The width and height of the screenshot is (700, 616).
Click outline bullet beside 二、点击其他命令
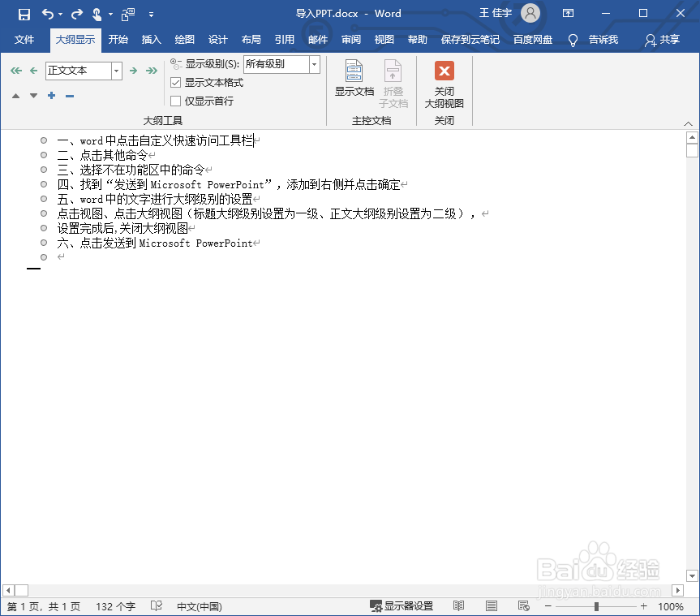point(44,155)
